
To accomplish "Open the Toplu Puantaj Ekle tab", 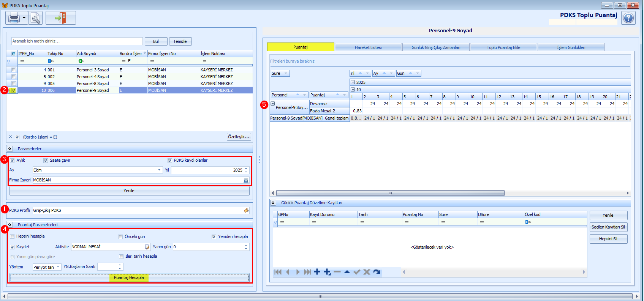I will click(x=503, y=47).
